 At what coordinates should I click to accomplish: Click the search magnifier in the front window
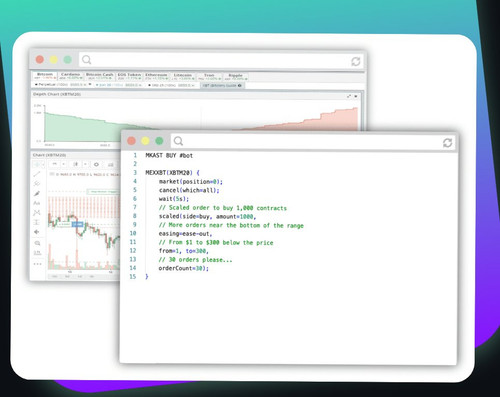pyautogui.click(x=179, y=141)
